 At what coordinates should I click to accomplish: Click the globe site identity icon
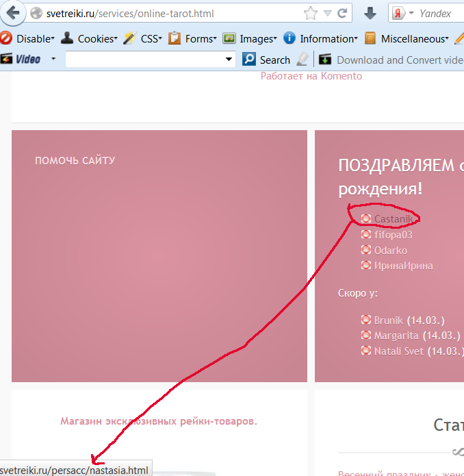point(36,14)
